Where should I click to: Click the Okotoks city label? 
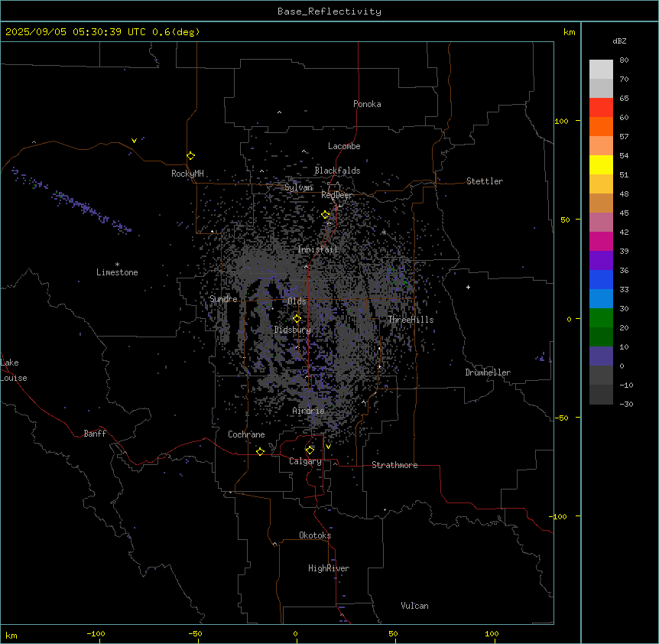tap(315, 535)
